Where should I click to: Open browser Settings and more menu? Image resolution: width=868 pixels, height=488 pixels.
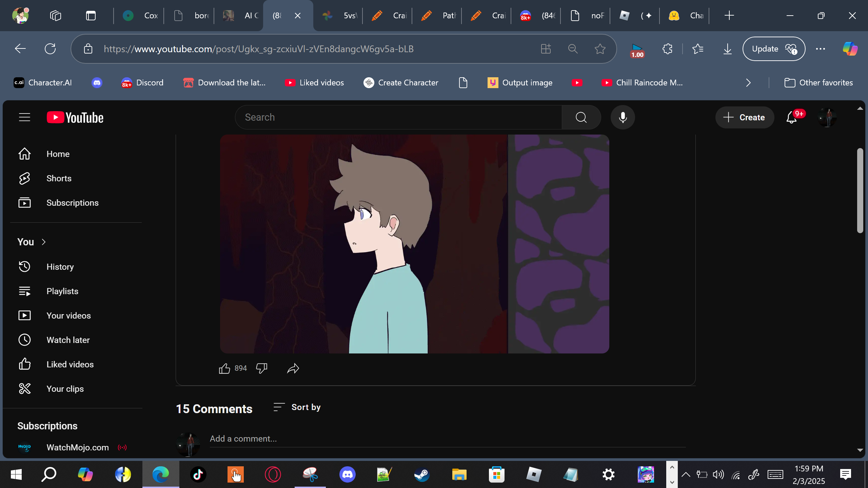point(821,49)
